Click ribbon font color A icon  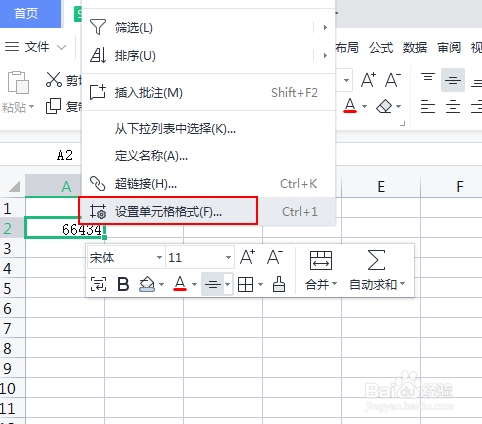coord(350,106)
